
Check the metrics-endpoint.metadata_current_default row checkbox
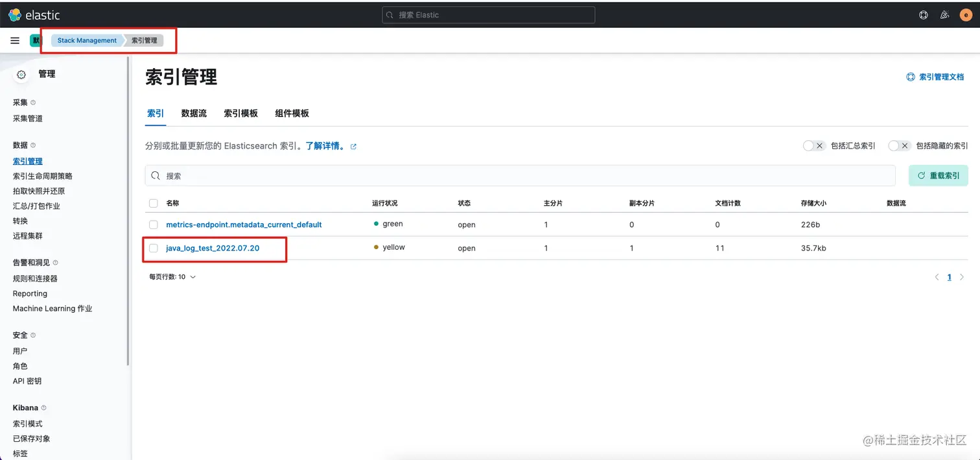tap(154, 224)
